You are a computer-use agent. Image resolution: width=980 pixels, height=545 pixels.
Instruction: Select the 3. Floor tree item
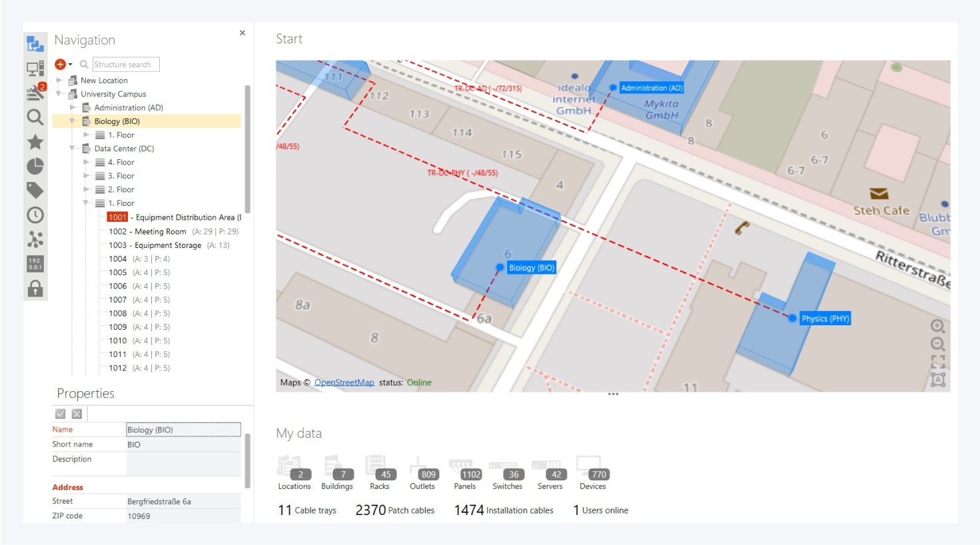121,176
